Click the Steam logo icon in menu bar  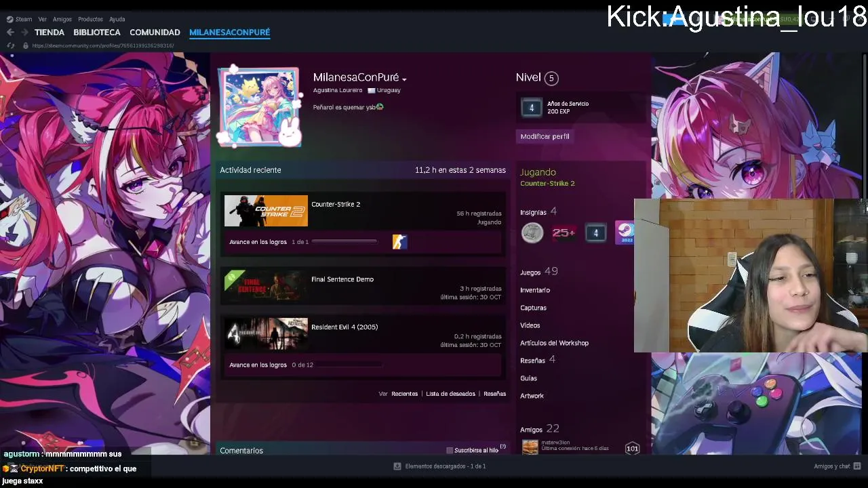[9, 19]
